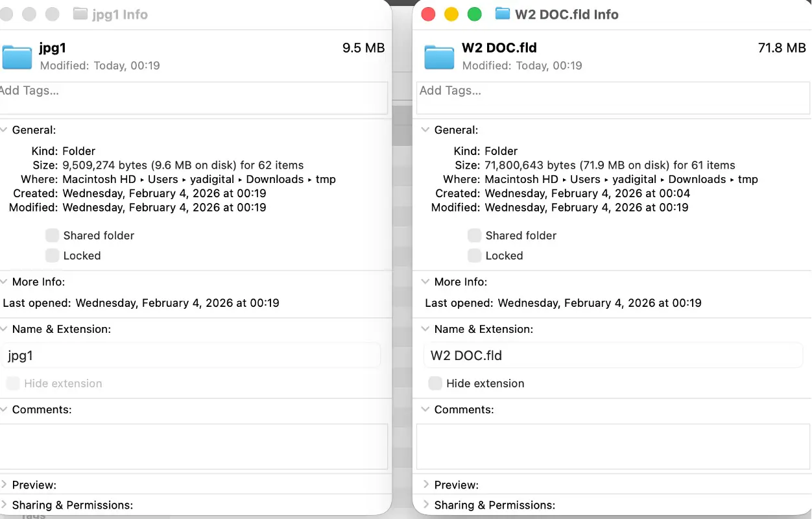Click the disabled Hide extension checkbox in jpg1 Info
The height and width of the screenshot is (519, 812).
12,383
